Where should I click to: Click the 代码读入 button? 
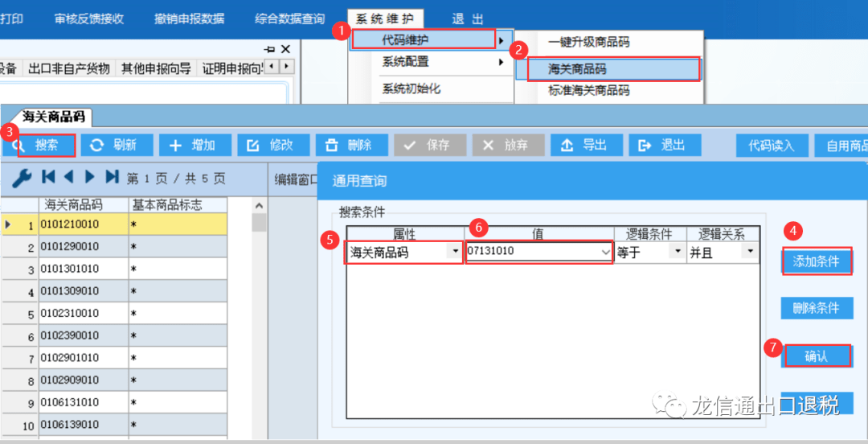coord(772,146)
